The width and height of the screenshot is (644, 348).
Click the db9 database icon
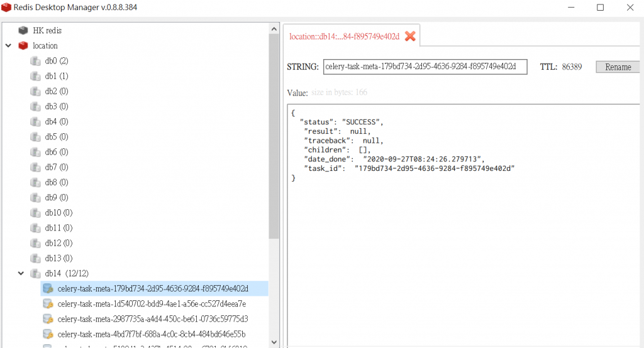pyautogui.click(x=35, y=197)
